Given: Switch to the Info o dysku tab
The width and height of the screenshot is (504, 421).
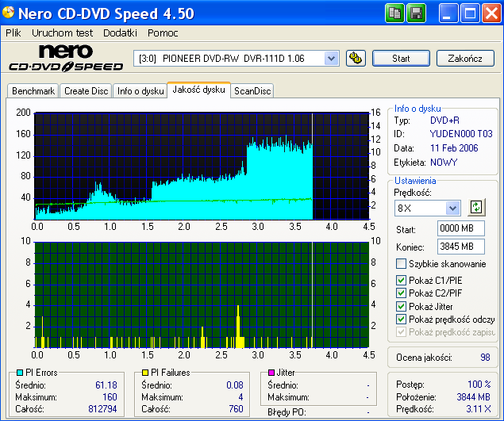Looking at the screenshot, I should pos(140,91).
